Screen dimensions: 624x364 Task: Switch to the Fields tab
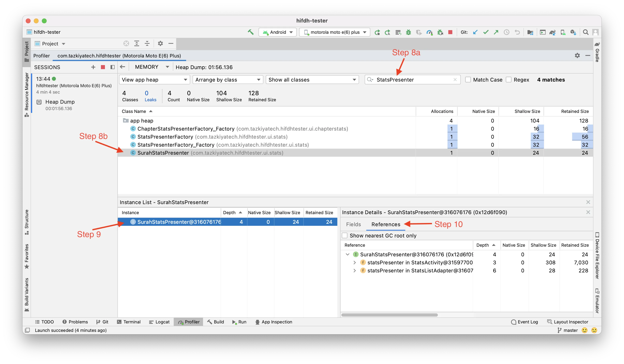point(353,224)
